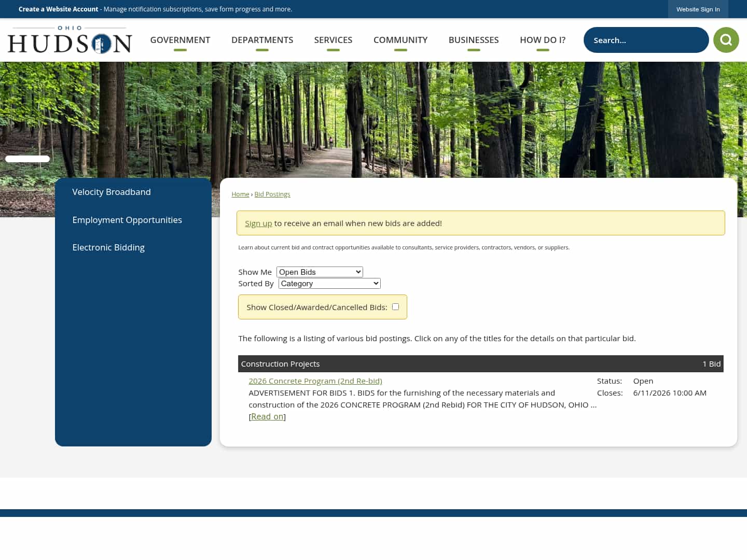
Task: Open 2026 Concrete Program (2nd Re-bid) link
Action: (x=315, y=381)
